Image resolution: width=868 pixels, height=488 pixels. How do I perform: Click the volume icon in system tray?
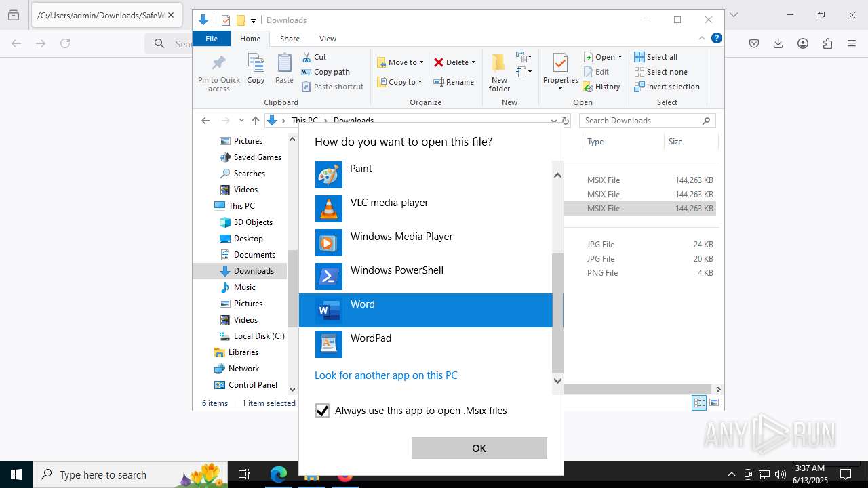point(781,474)
